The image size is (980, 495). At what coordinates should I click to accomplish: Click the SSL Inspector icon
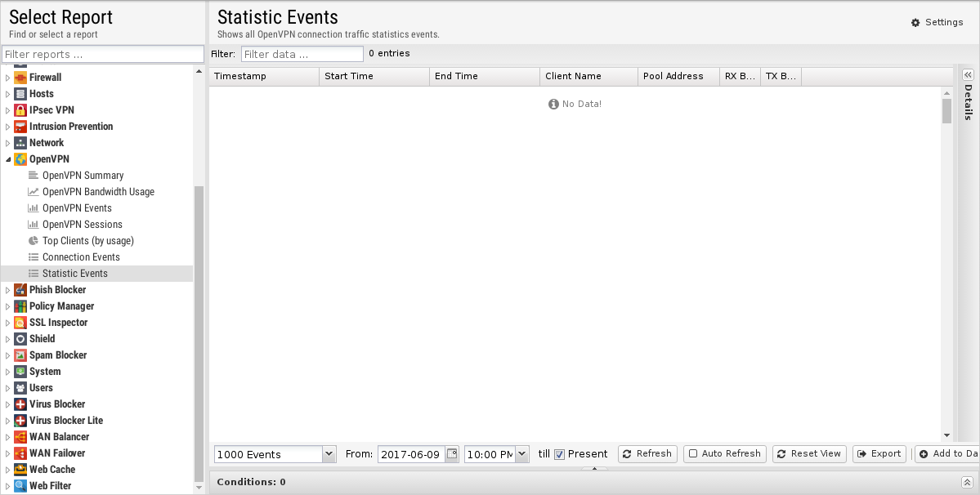tap(20, 322)
